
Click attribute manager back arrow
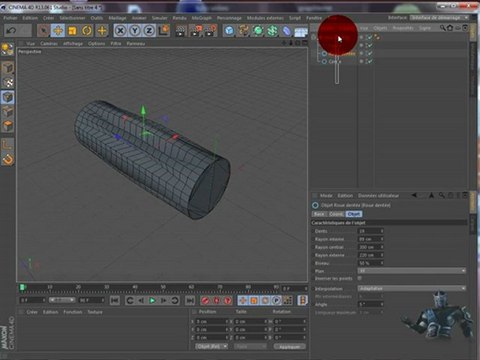coord(414,195)
